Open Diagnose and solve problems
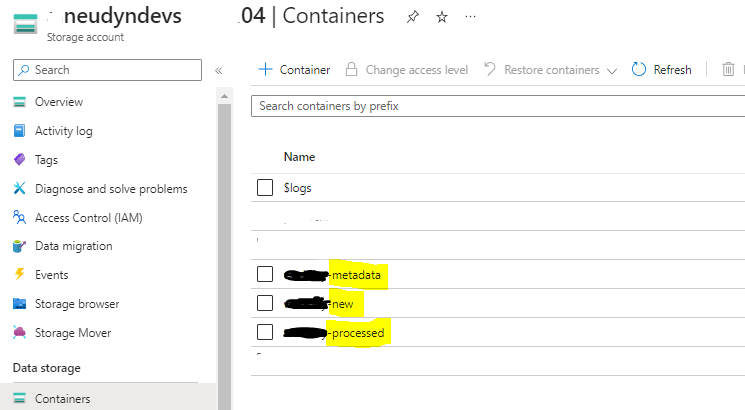The width and height of the screenshot is (745, 410). click(110, 189)
